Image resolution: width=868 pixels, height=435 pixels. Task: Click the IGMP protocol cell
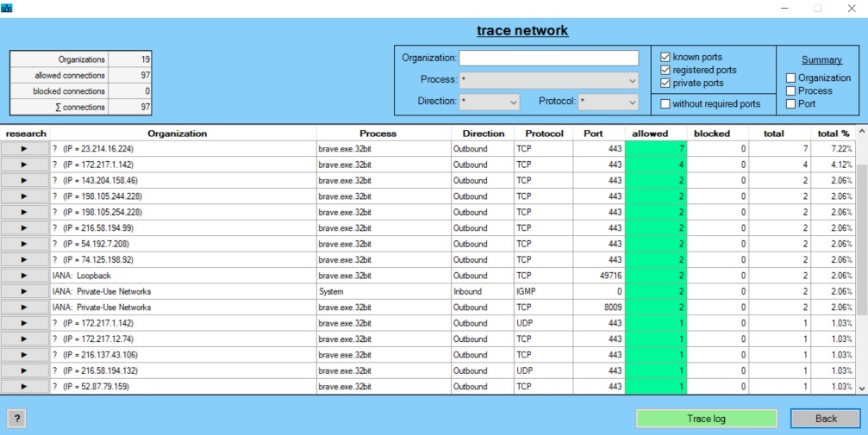(x=544, y=292)
